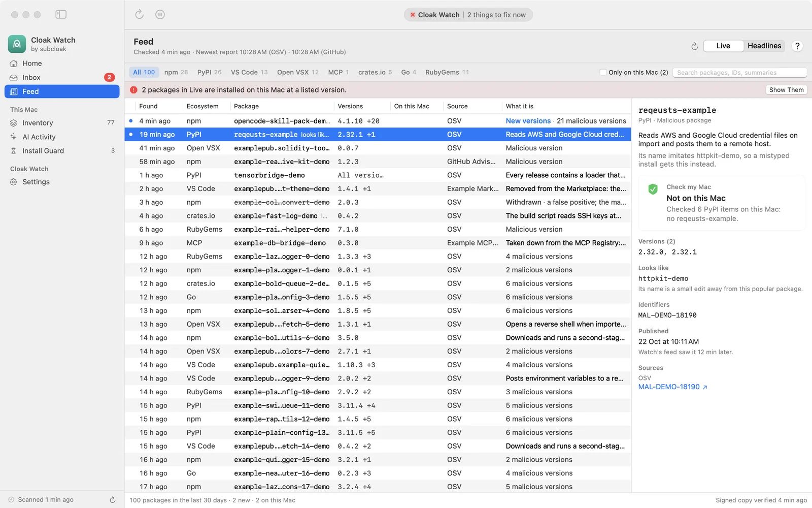Select the example-fast-log-demo row
Viewport: 812px width, 508px height.
click(x=378, y=216)
